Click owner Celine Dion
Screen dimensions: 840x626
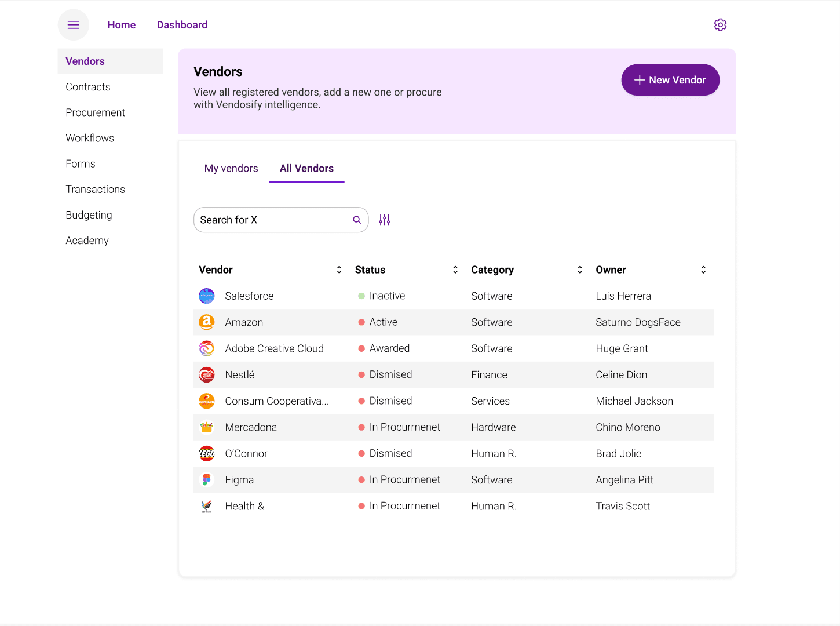point(621,375)
